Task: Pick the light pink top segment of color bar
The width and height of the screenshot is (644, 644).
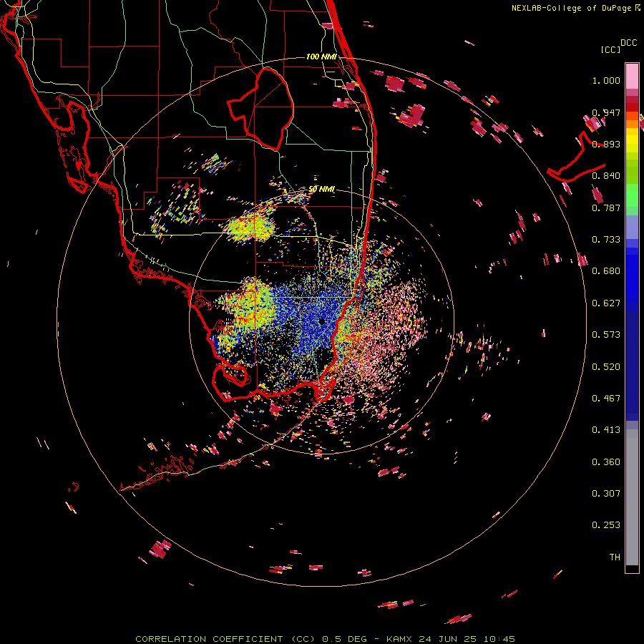Action: [632, 76]
